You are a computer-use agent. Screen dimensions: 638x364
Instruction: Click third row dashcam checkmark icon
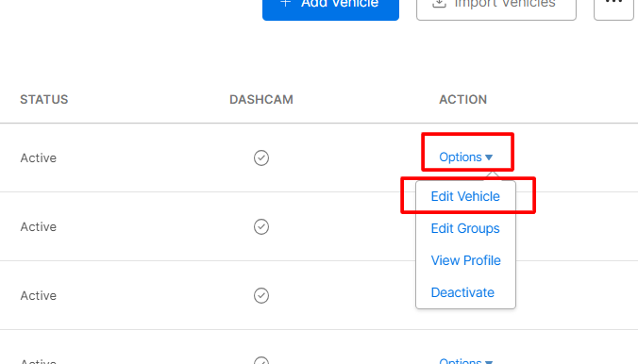[261, 296]
